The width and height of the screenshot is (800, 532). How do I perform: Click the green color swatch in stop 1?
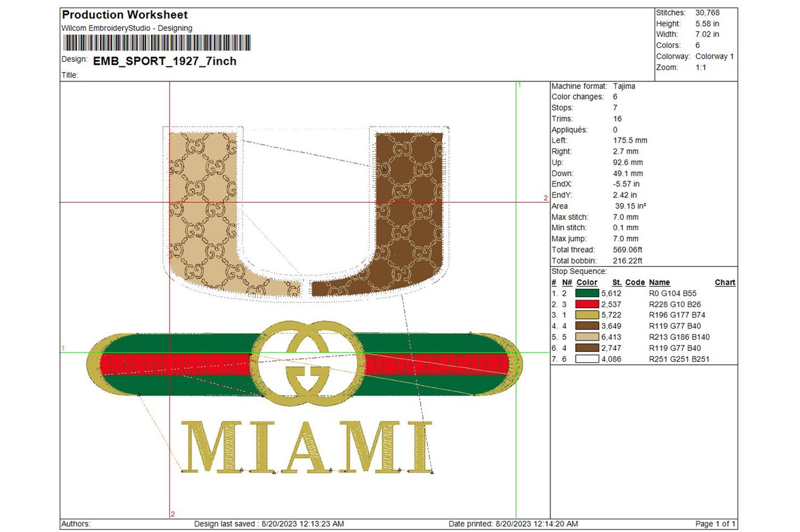587,293
